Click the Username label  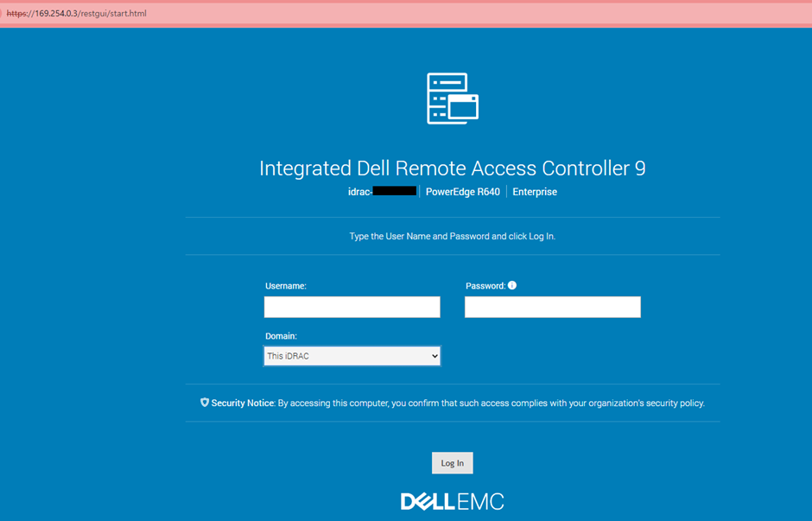pyautogui.click(x=286, y=286)
